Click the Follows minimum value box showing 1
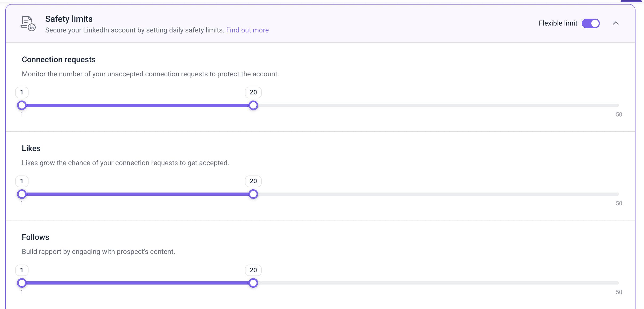The height and width of the screenshot is (309, 644). [22, 270]
